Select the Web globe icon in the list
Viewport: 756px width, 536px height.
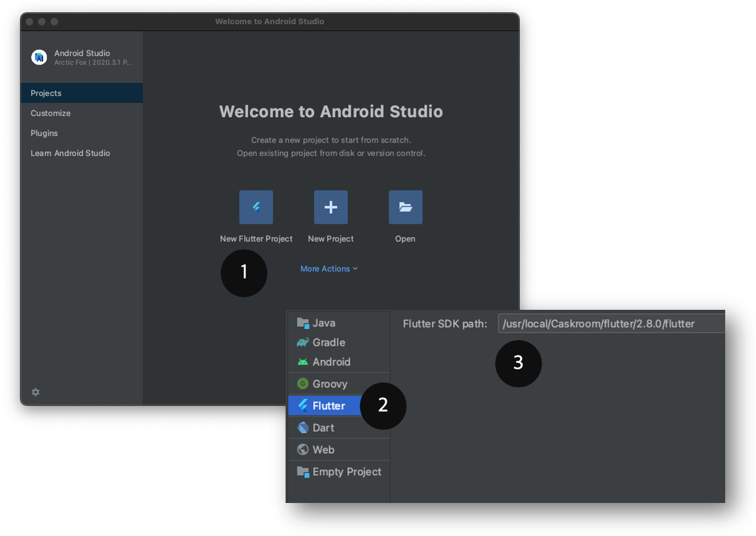303,450
